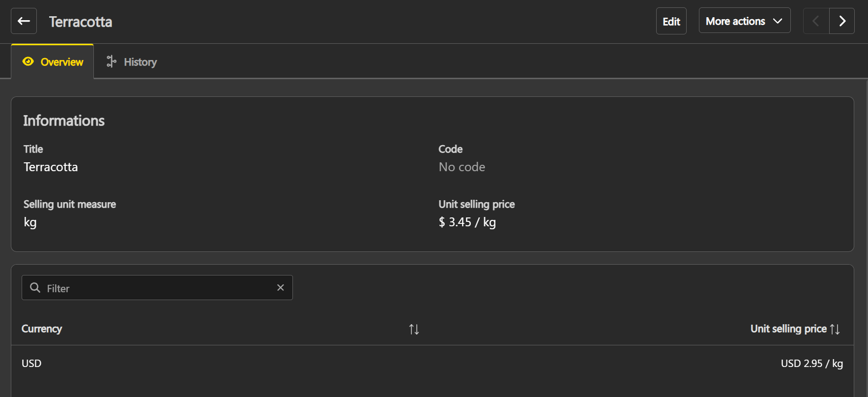Click the USD 2.95 / kg price cell
868x397 pixels.
pos(811,364)
